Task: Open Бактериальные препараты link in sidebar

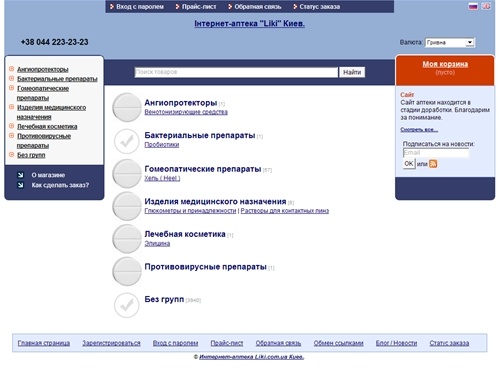Action: pyautogui.click(x=57, y=79)
